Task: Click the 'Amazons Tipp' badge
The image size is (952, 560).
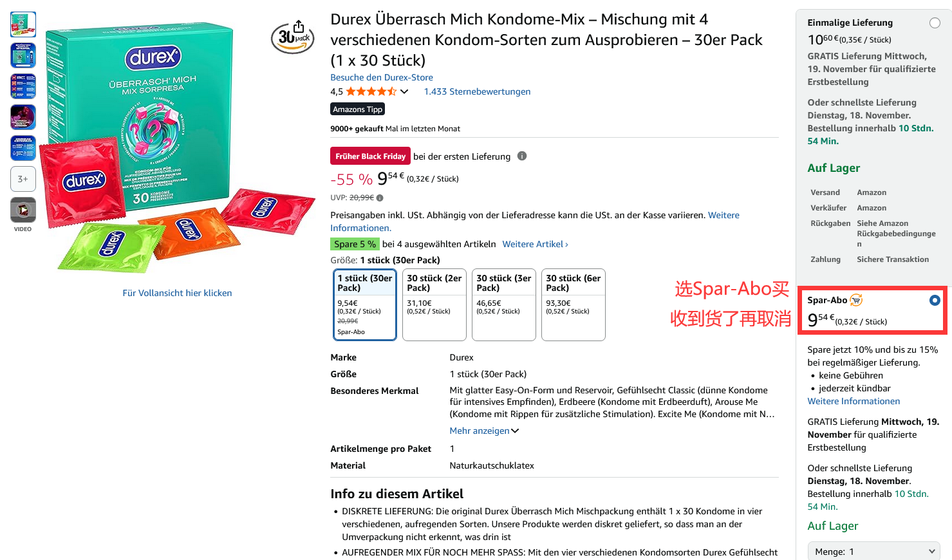Action: 358,109
